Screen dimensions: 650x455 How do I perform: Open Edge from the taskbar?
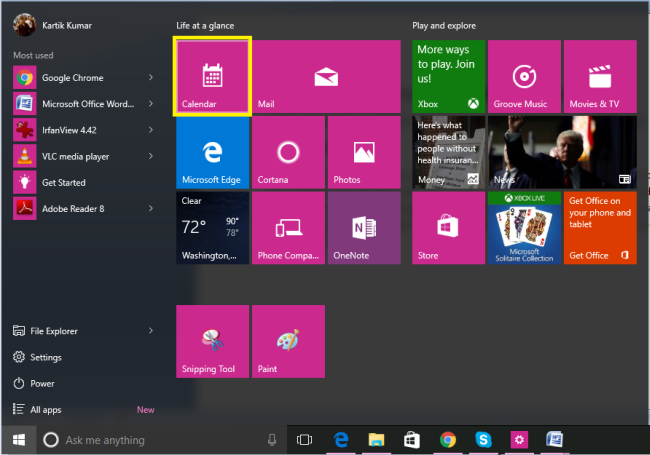tap(341, 440)
